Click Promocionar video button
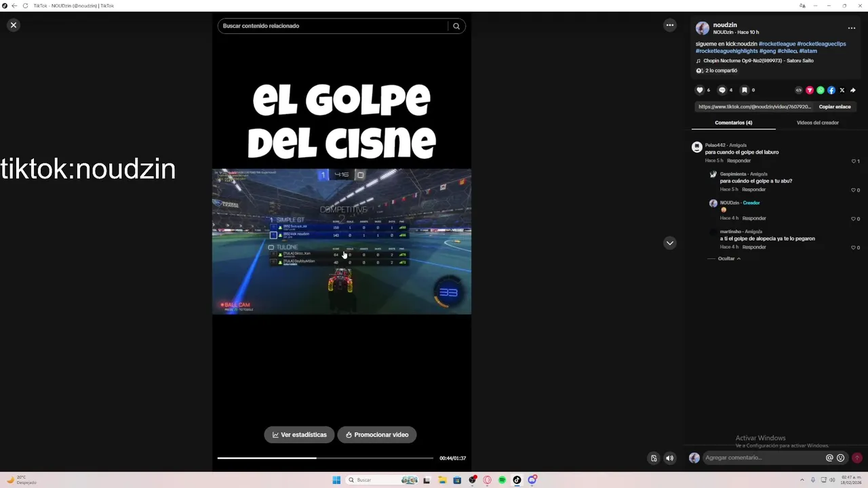868x488 pixels. (377, 435)
